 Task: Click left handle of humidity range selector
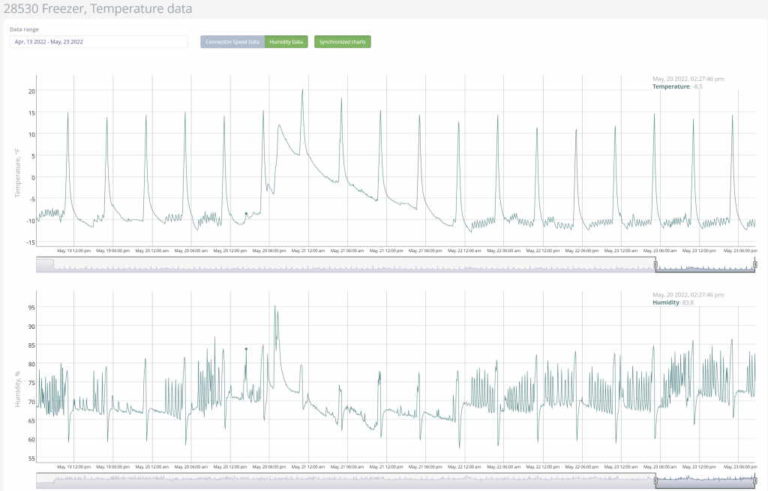coord(655,480)
